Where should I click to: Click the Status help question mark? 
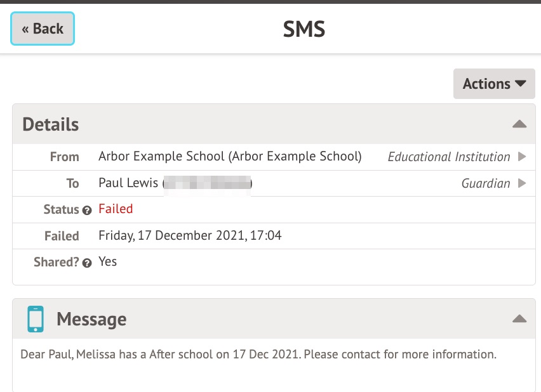tap(87, 210)
